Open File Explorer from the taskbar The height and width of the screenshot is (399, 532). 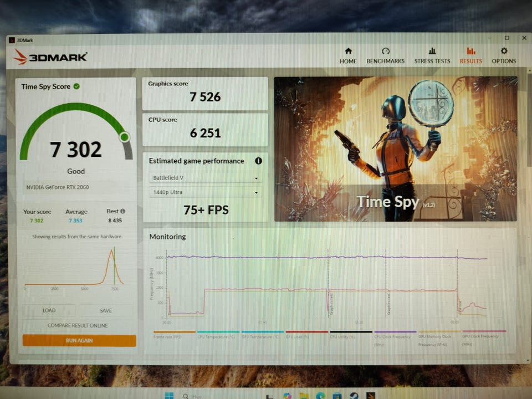[304, 396]
